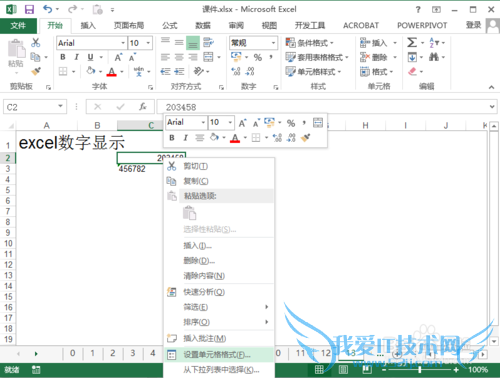Click the Cut scissors icon in ribbon clipboard group
The image size is (500, 378).
click(x=36, y=42)
